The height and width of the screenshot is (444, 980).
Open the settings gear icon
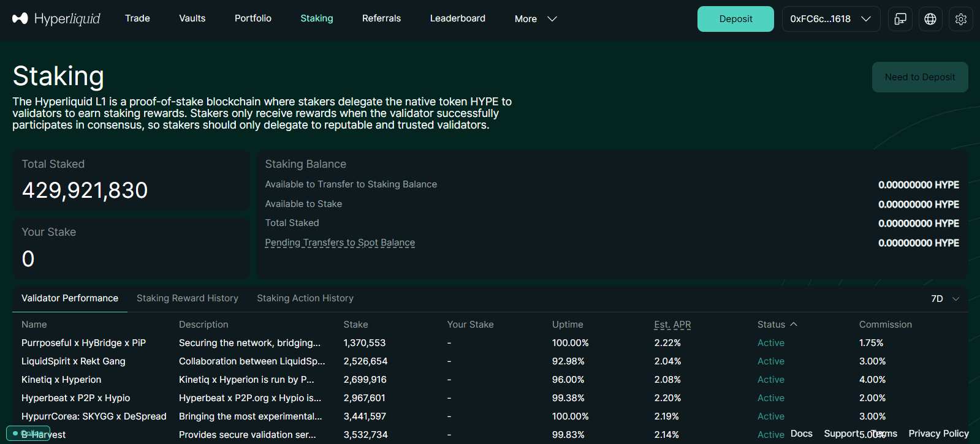(961, 19)
